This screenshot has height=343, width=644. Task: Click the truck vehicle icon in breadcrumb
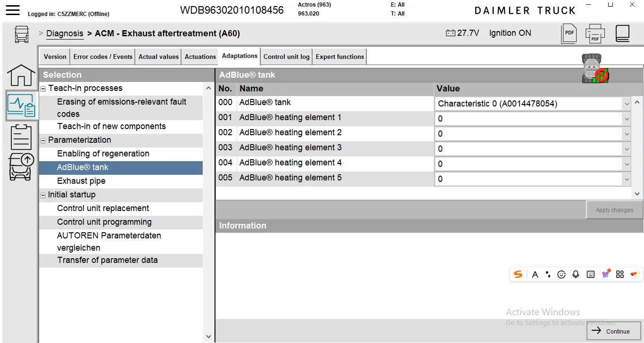point(22,34)
